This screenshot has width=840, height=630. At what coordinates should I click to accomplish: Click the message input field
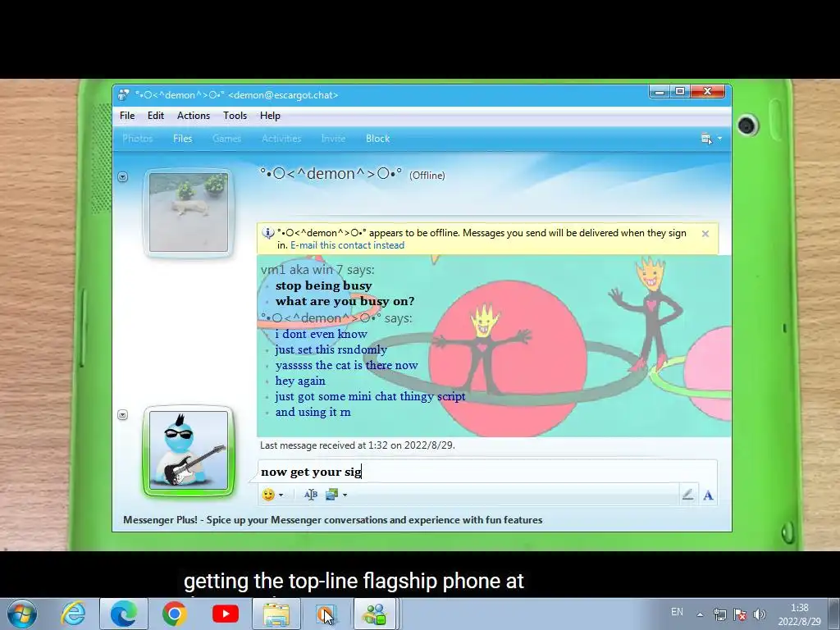point(486,472)
